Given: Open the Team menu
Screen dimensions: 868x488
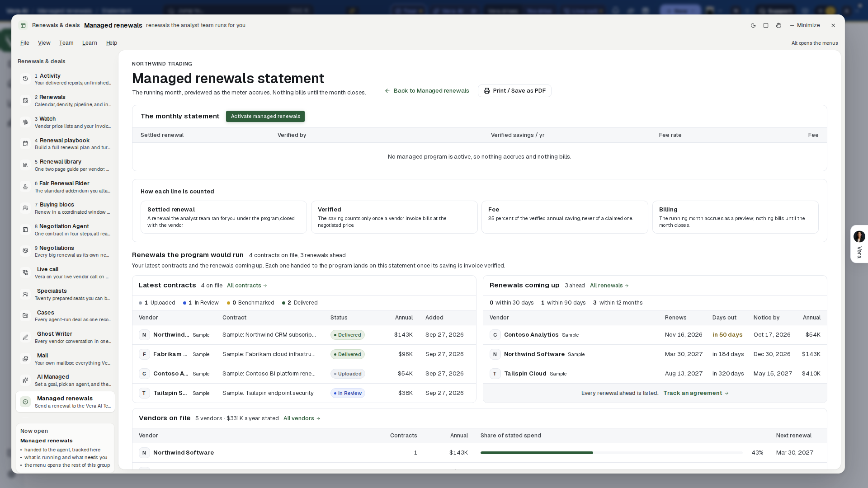Looking at the screenshot, I should point(66,43).
